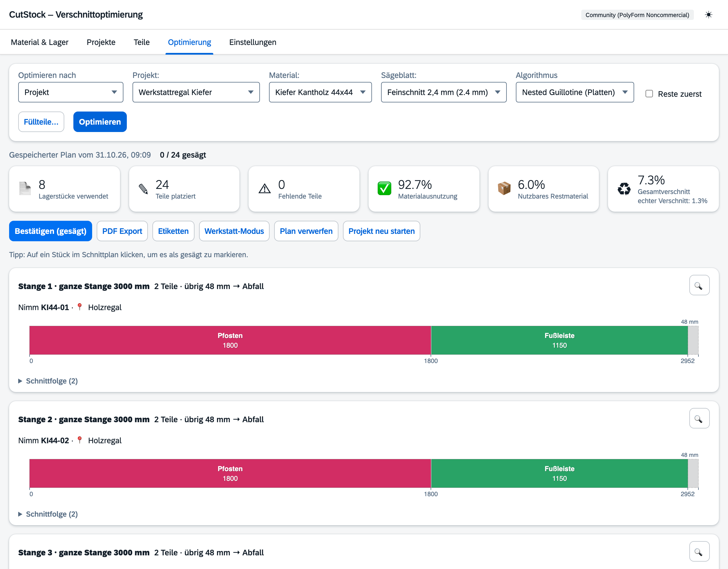Open the Optimieren nach dropdown

pos(71,92)
